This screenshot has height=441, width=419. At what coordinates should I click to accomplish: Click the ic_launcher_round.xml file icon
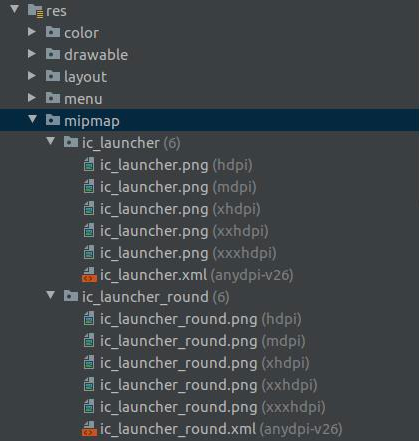click(89, 429)
